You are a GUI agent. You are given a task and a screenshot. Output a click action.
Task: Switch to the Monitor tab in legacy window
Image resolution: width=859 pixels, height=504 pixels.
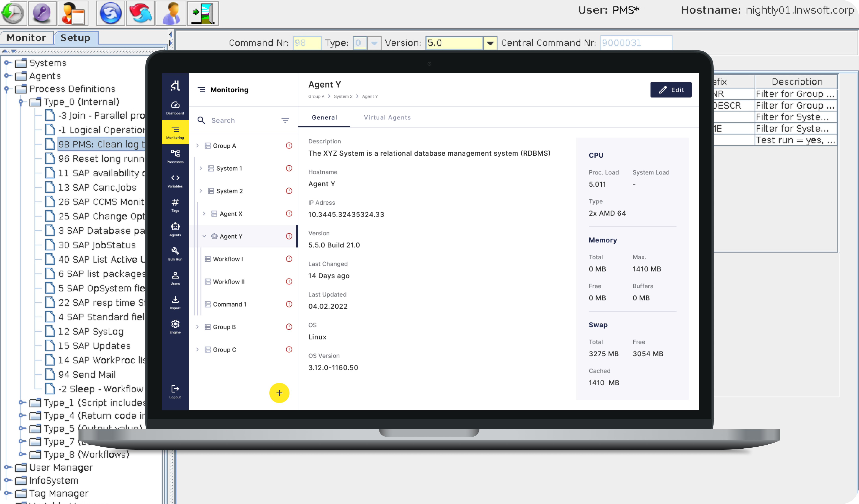26,38
